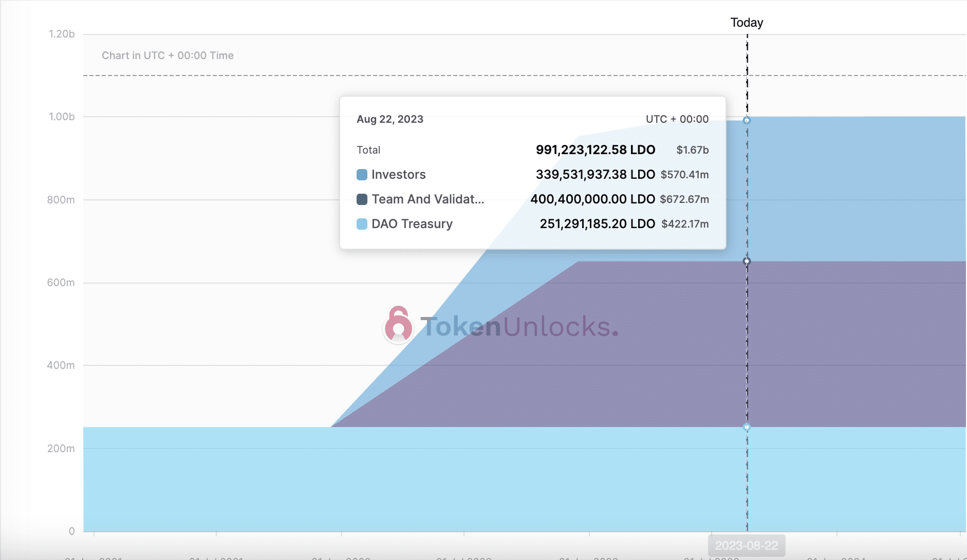Click the Total label in tooltip
The image size is (967, 560).
pos(368,150)
